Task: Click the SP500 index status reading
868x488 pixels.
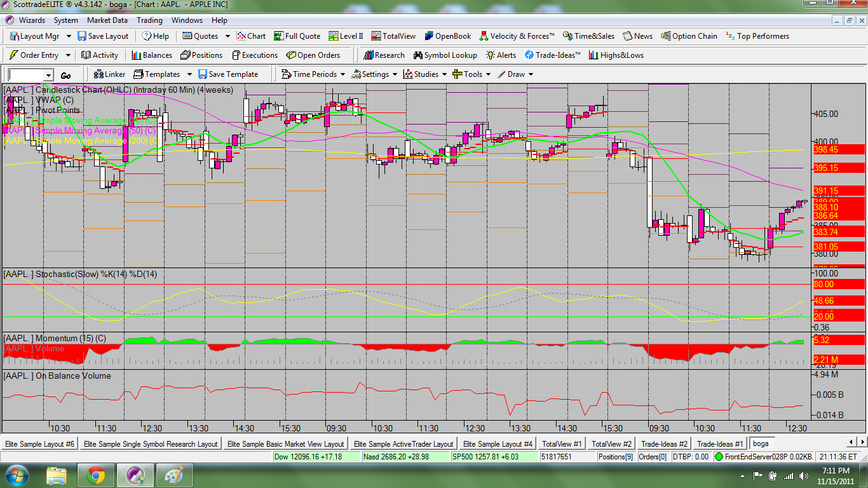Action: click(x=494, y=457)
